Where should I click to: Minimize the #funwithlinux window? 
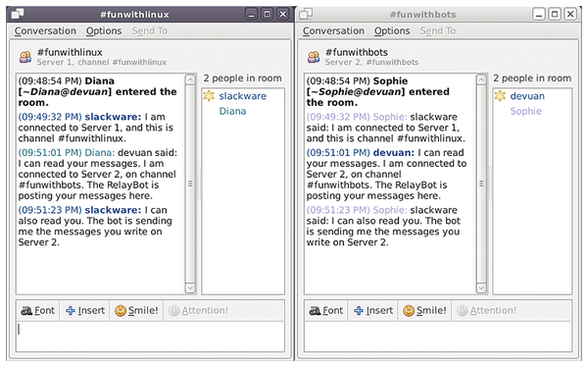tap(252, 15)
